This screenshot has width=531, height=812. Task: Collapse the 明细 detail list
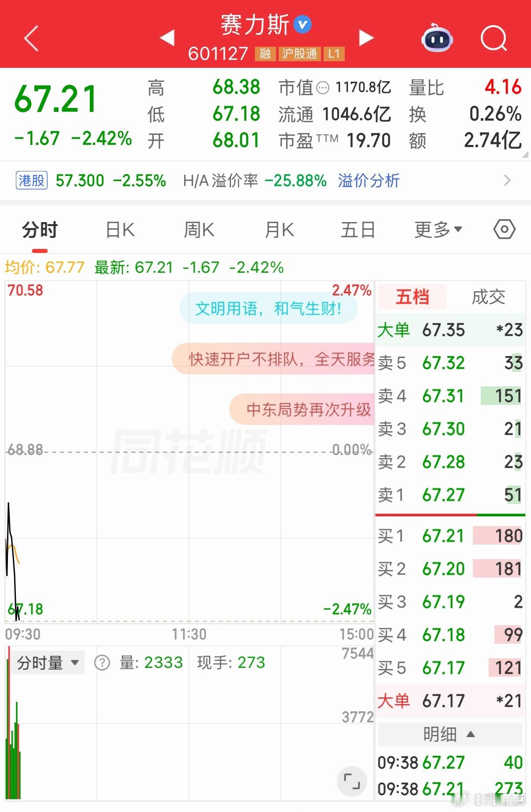coord(449,734)
